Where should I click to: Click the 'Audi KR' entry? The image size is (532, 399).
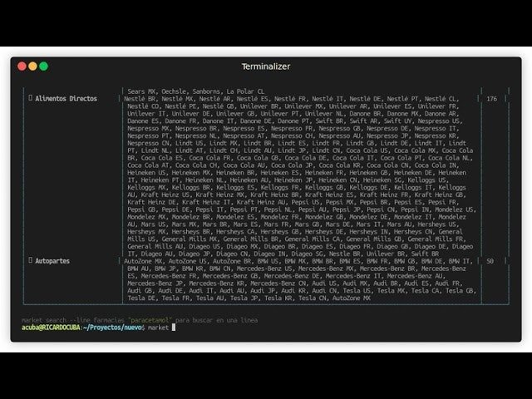[x=293, y=291]
